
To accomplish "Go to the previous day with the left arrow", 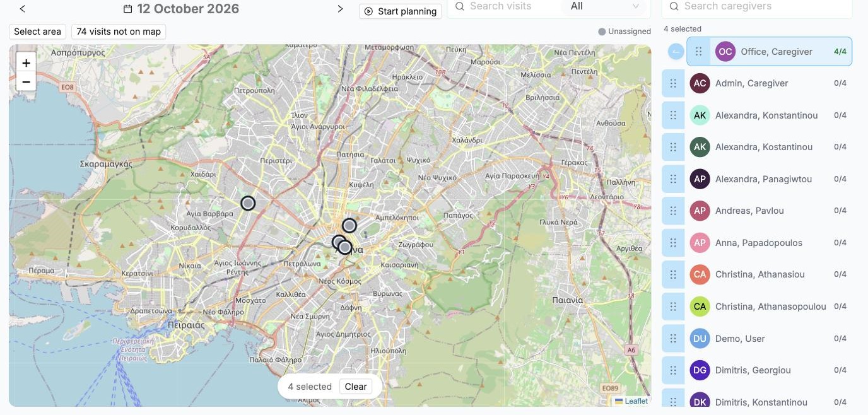I will 23,9.
